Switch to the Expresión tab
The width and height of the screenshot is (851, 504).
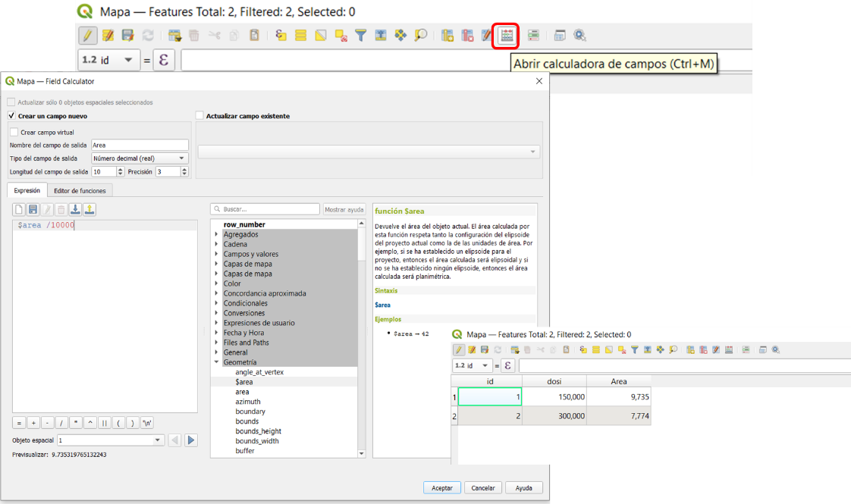(27, 190)
